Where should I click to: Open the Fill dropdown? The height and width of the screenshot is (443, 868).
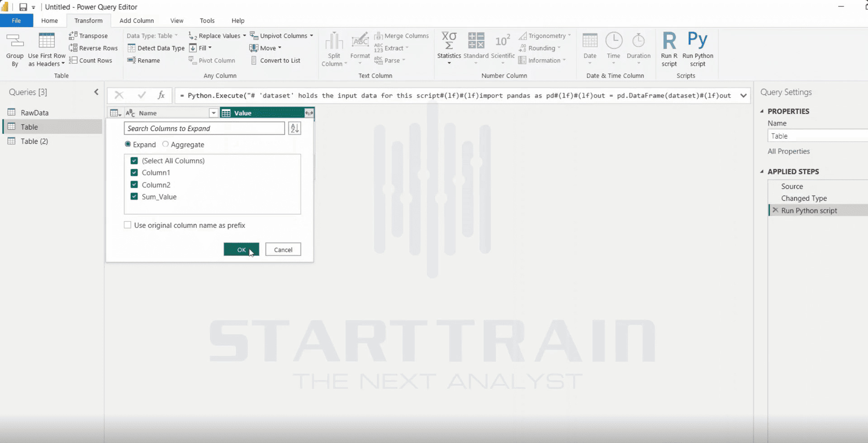coord(210,48)
